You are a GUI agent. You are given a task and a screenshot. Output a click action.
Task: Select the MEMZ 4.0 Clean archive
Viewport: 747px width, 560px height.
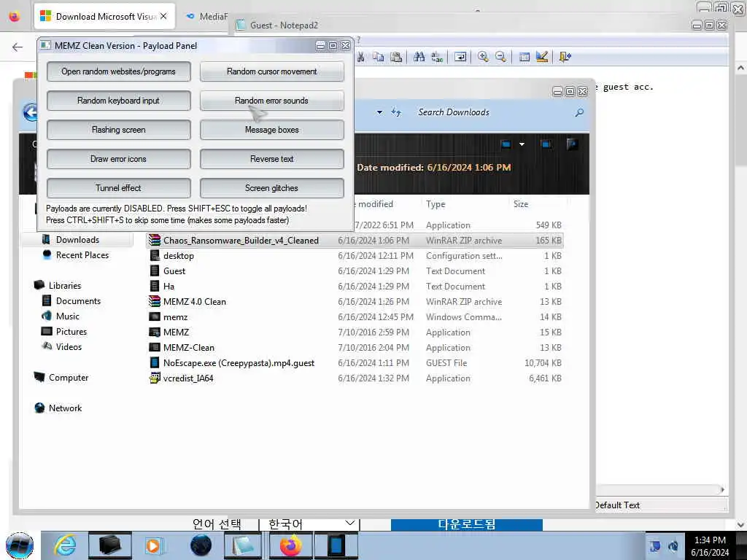click(355, 302)
